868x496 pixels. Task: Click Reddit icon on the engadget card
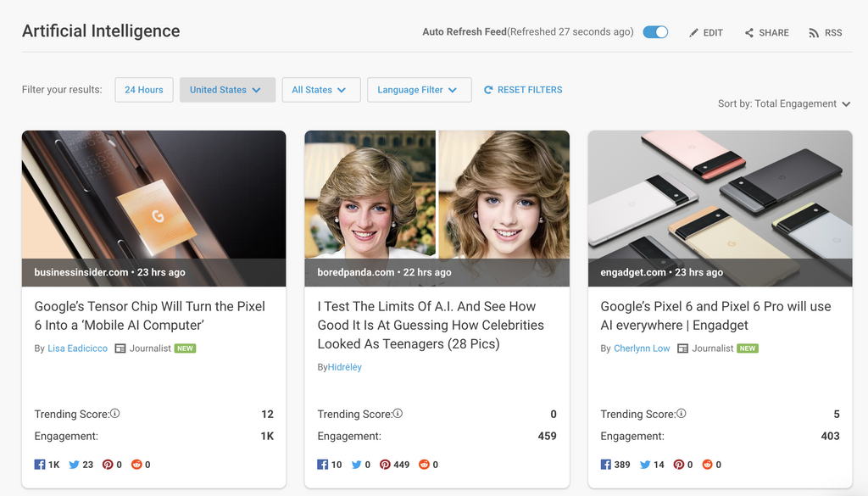point(707,465)
